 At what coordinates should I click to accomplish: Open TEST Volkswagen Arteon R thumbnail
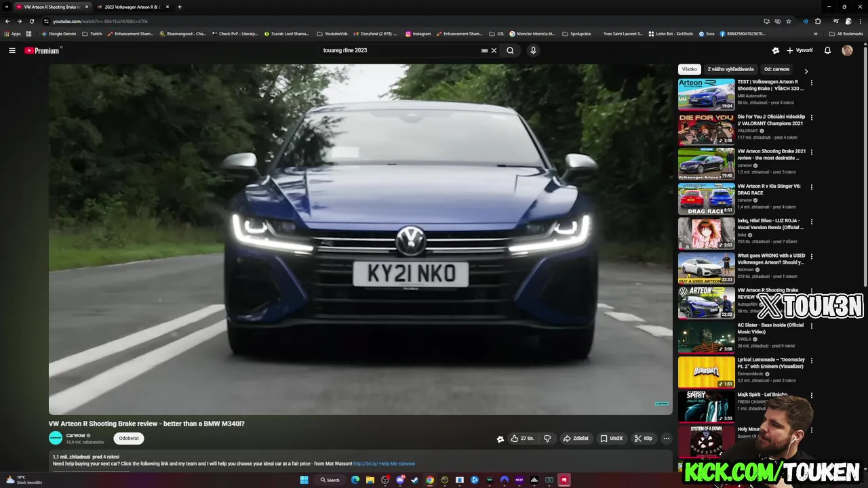click(706, 94)
